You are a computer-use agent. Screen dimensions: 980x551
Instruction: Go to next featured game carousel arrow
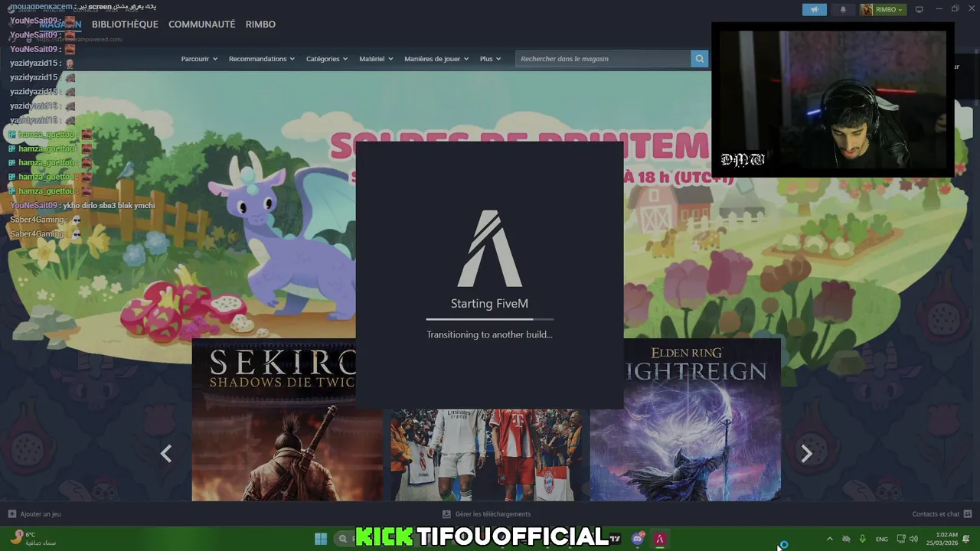(806, 454)
